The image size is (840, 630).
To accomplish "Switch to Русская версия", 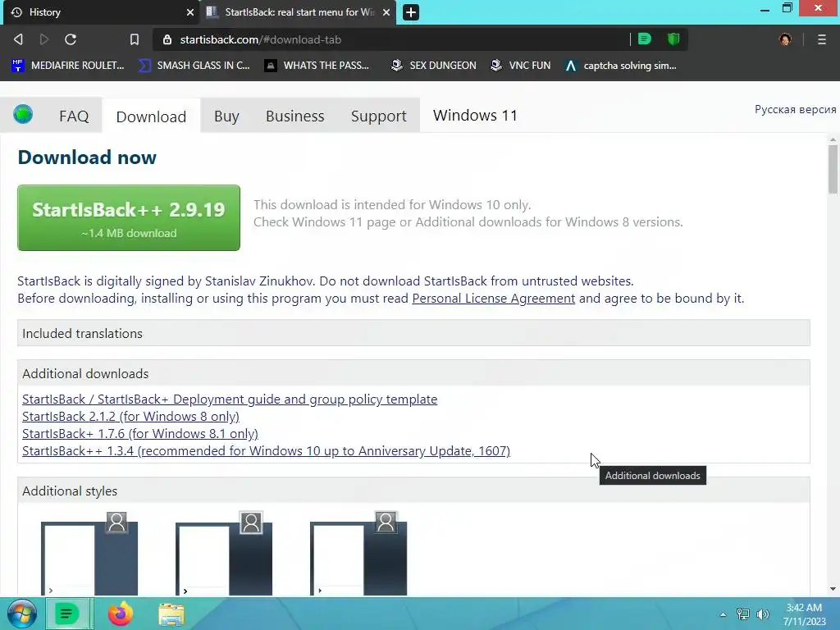I will point(795,109).
